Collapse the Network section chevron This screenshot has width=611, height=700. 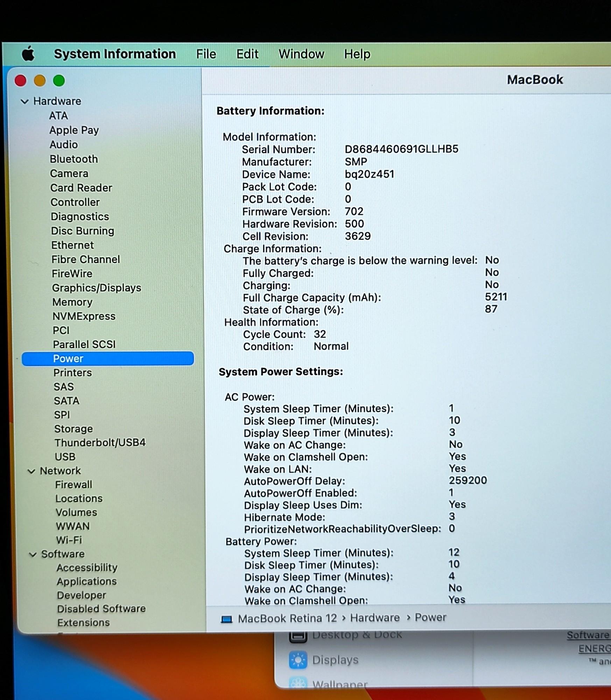tap(31, 471)
